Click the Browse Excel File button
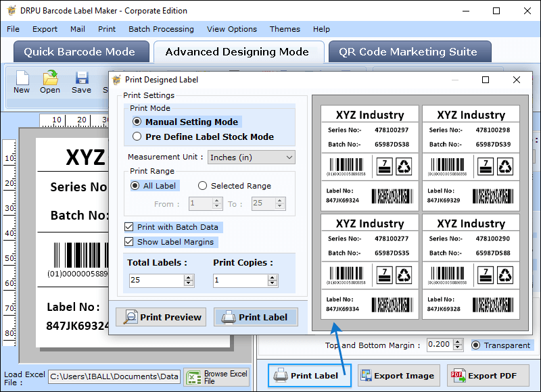541x392 pixels. [x=216, y=377]
